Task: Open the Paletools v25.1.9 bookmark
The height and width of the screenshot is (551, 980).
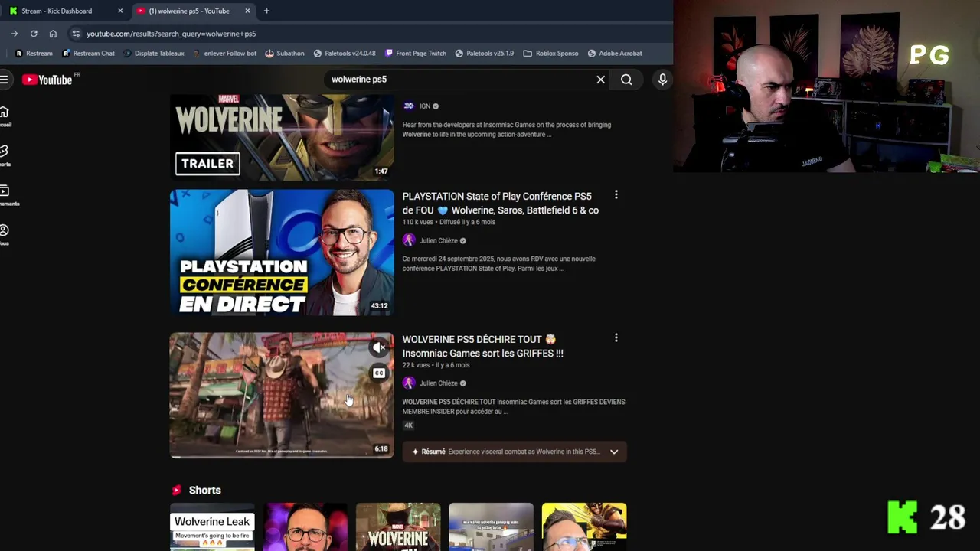Action: pyautogui.click(x=484, y=54)
